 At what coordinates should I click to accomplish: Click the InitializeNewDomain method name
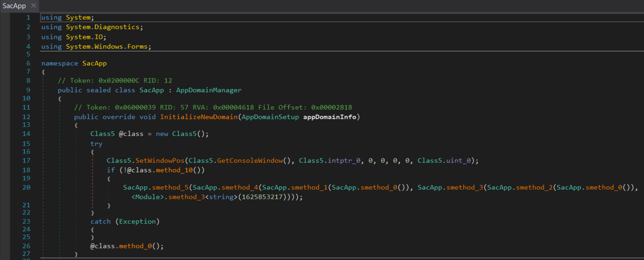[199, 117]
